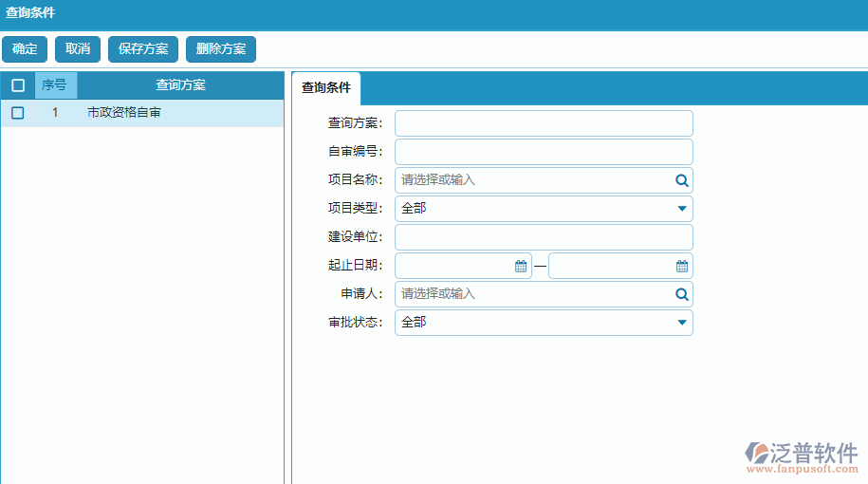The width and height of the screenshot is (868, 484).
Task: Click the 查询方案 column header
Action: tap(180, 85)
